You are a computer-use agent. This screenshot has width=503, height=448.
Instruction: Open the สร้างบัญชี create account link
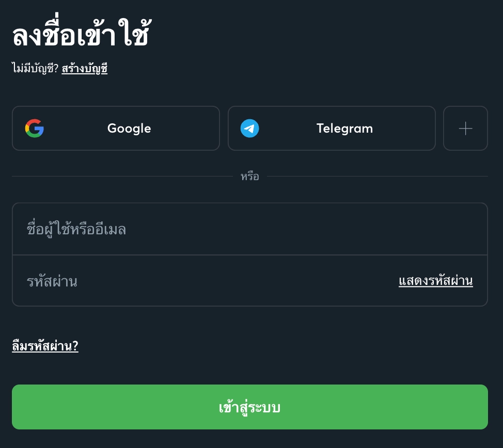[84, 69]
